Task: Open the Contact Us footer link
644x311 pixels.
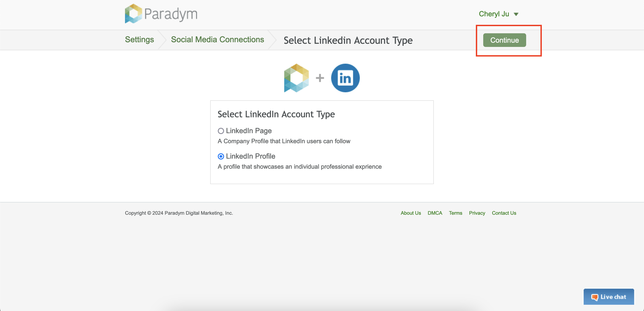Action: pyautogui.click(x=504, y=213)
